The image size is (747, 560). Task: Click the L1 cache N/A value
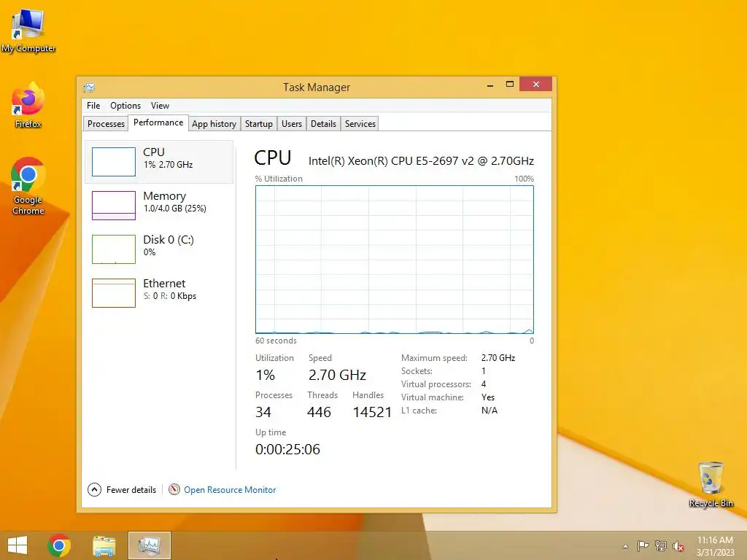click(x=489, y=411)
